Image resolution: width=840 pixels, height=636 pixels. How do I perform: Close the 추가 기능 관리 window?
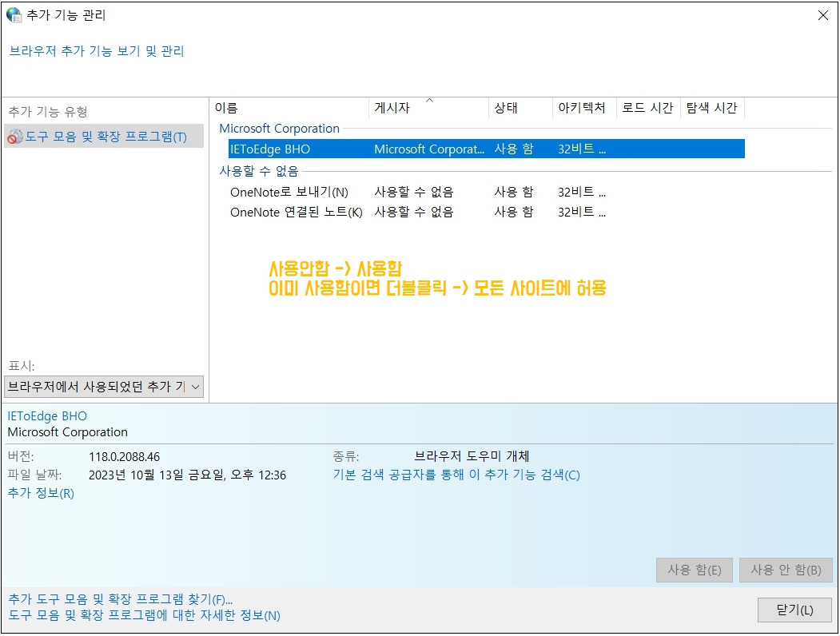[823, 14]
